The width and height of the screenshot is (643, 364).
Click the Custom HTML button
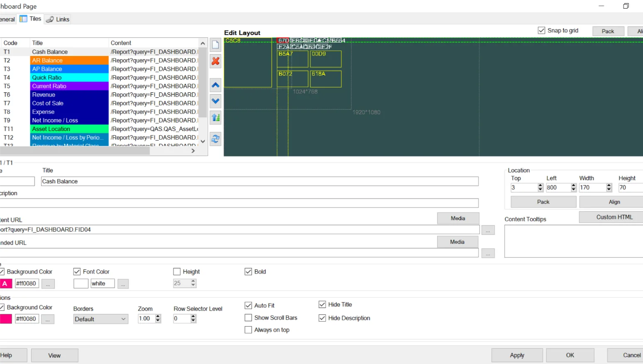(614, 217)
